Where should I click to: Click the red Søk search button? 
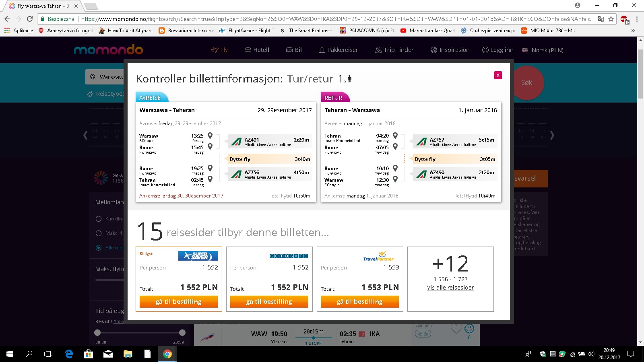coord(526,82)
